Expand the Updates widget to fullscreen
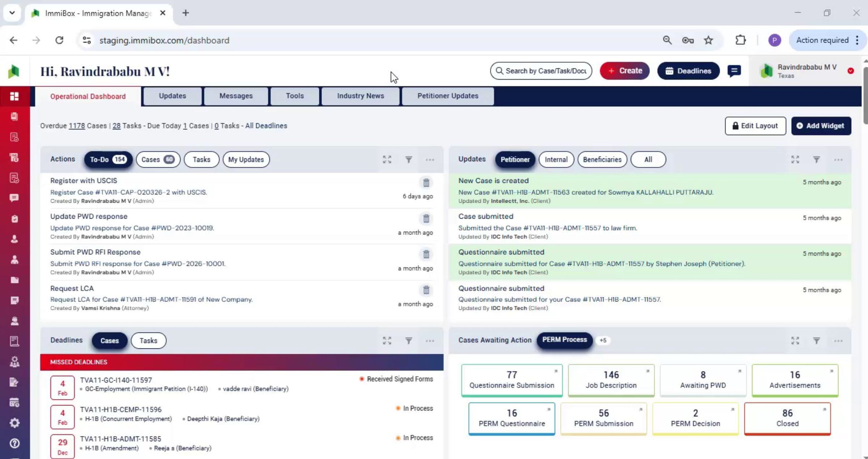The width and height of the screenshot is (868, 459). pos(795,159)
